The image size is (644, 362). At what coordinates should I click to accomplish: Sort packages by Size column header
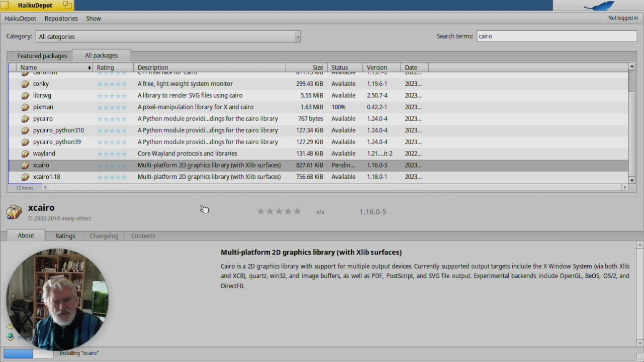point(306,67)
